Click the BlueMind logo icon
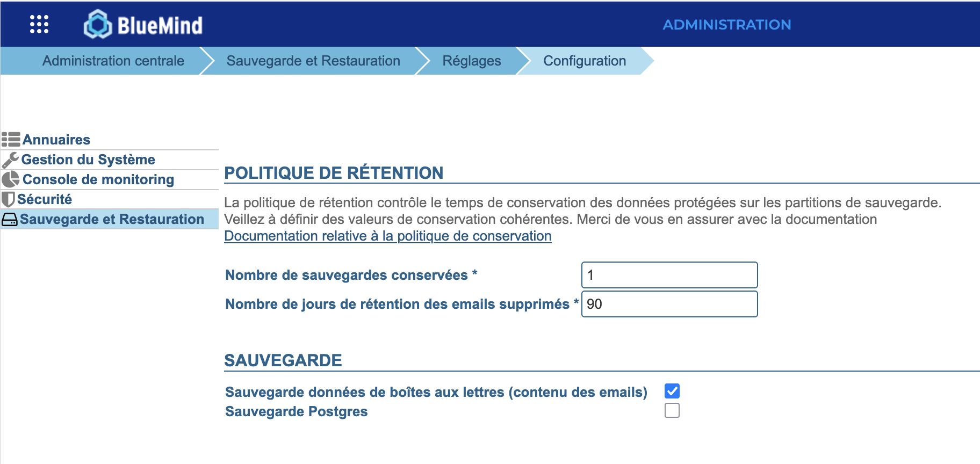The width and height of the screenshot is (980, 464). tap(97, 25)
